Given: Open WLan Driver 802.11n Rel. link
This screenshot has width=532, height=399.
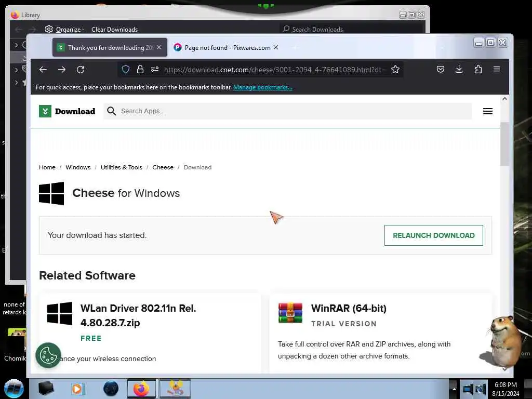Looking at the screenshot, I should (x=138, y=315).
